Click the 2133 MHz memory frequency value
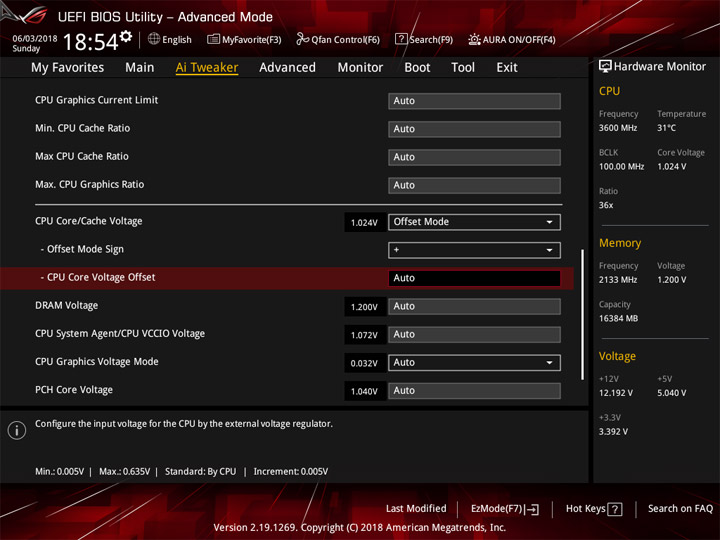The width and height of the screenshot is (720, 540). point(618,280)
